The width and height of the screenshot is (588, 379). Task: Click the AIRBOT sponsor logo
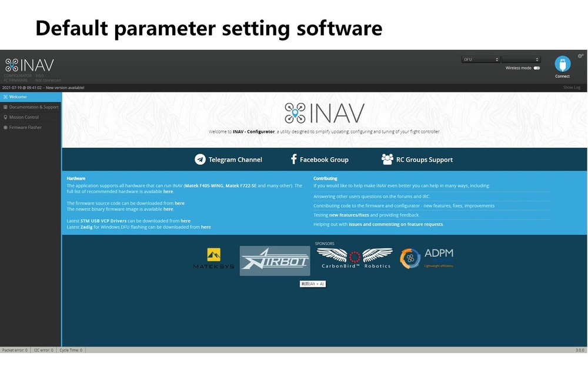(275, 261)
